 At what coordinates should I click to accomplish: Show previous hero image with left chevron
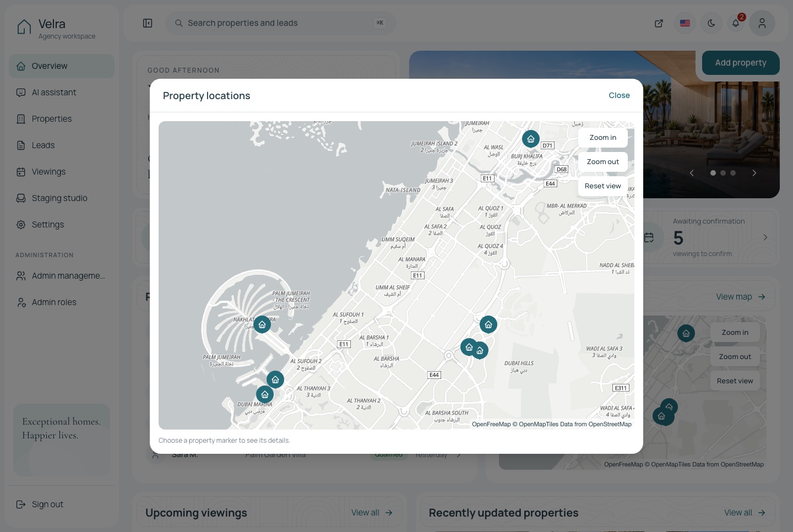pos(692,173)
